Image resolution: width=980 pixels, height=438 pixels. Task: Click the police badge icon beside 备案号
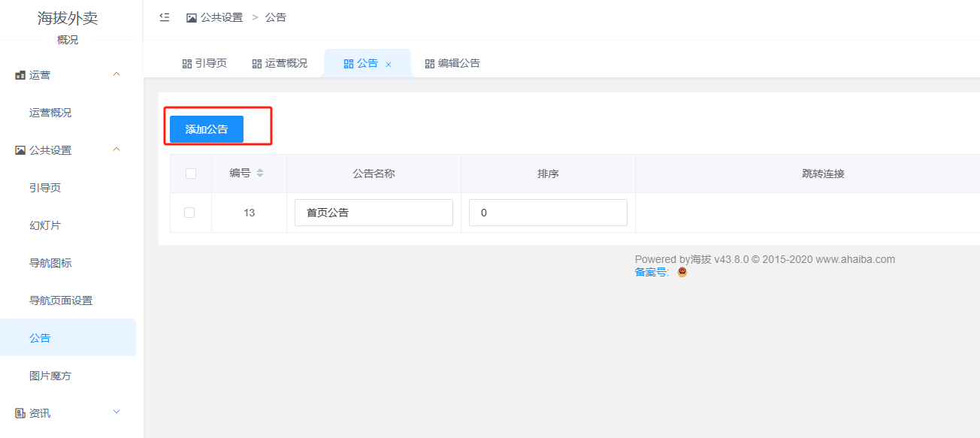pyautogui.click(x=682, y=272)
